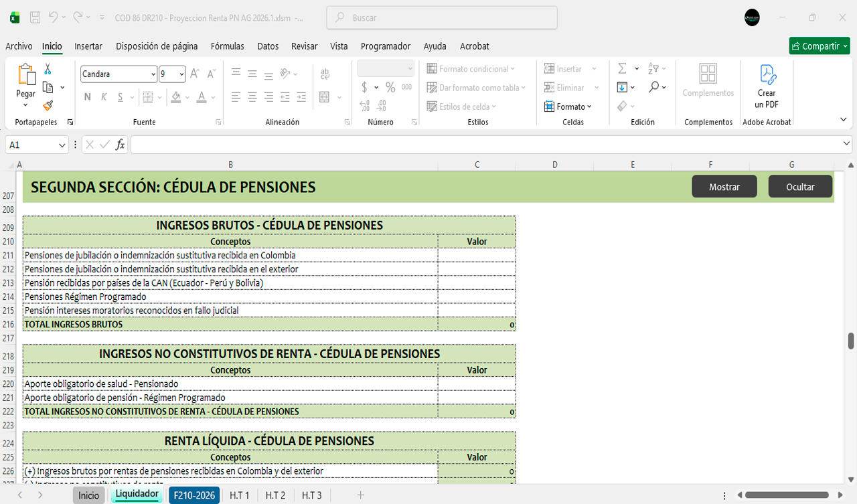
Task: Click the Fill down arrow icon
Action: click(x=622, y=87)
